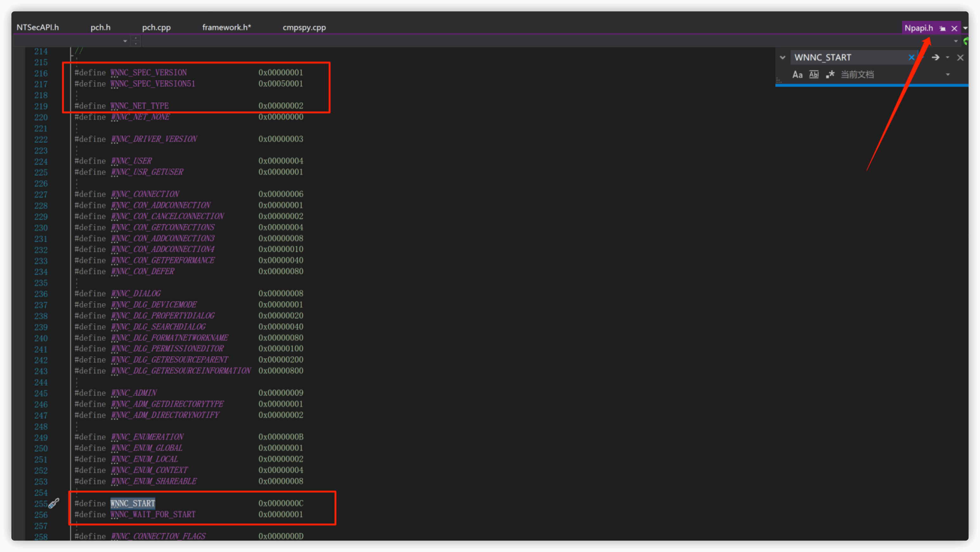Click WNNC_CON_GETPERFORMANCE macro name
The width and height of the screenshot is (980, 552).
pyautogui.click(x=162, y=260)
